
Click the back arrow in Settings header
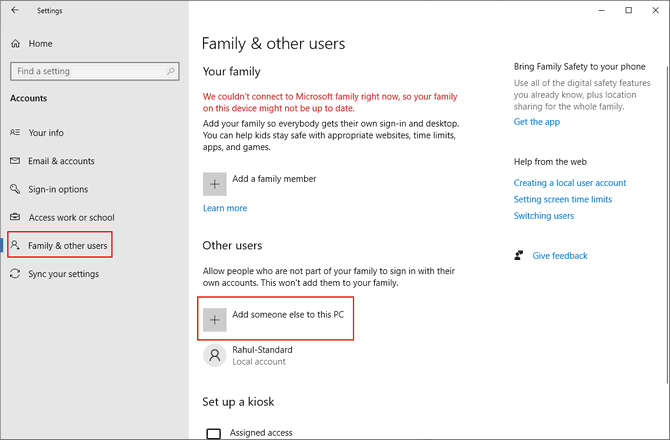coord(15,11)
